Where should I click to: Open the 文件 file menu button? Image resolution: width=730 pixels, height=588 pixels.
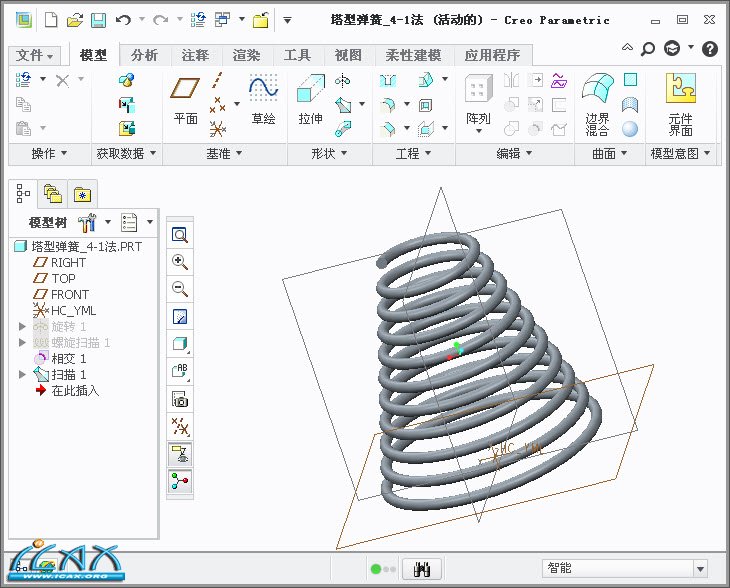coord(36,55)
